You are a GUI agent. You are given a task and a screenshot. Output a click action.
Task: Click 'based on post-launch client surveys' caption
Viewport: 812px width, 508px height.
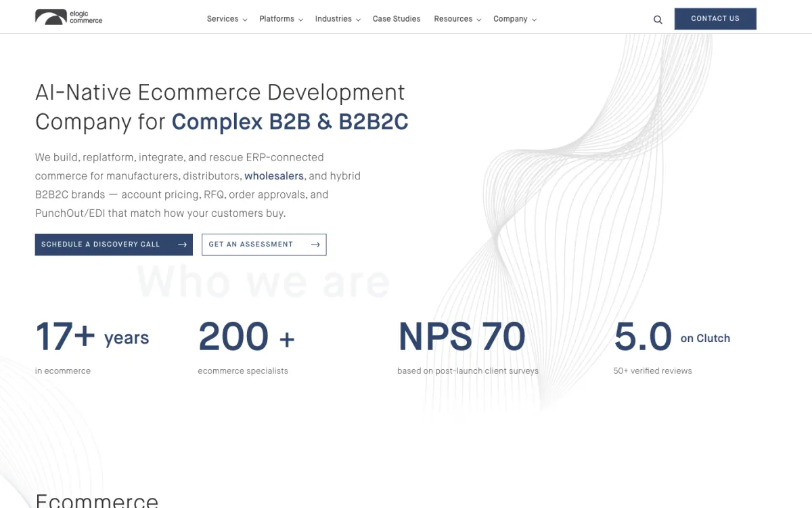pos(468,371)
